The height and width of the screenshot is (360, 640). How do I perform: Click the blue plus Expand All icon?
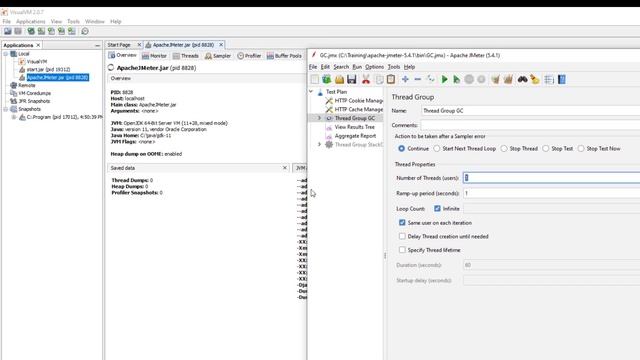405,80
